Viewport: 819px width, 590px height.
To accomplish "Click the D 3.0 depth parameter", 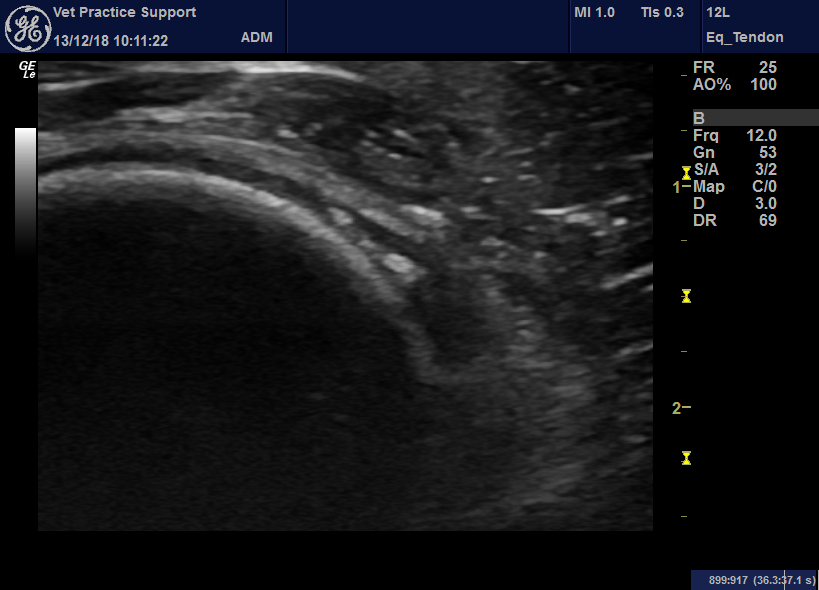I will pos(735,204).
